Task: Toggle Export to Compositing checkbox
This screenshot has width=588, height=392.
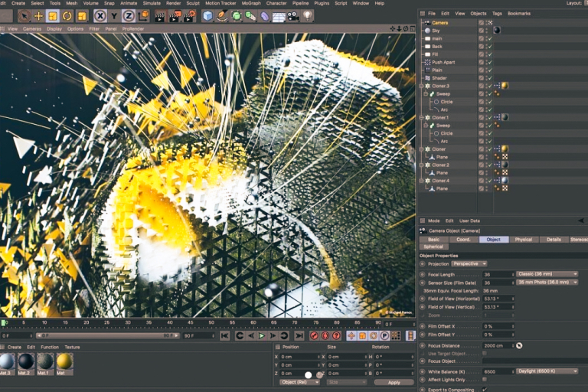Action: click(x=485, y=390)
